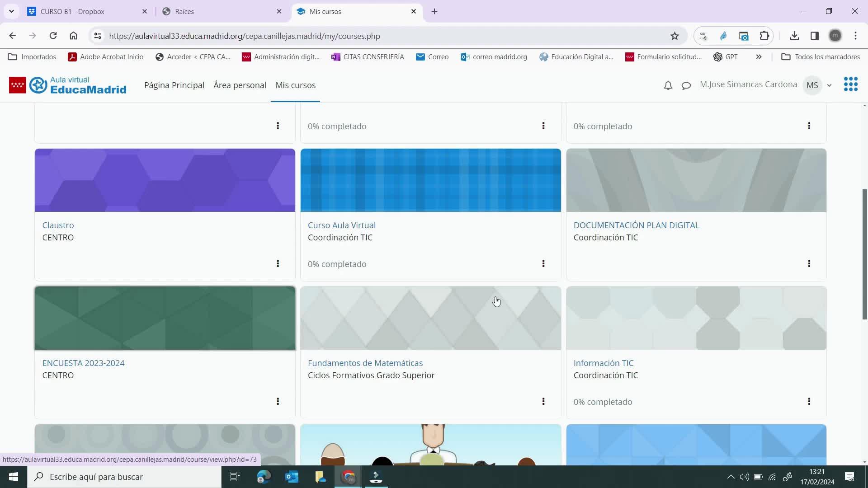Open Outlook from the taskbar
The image size is (868, 488).
point(292,477)
